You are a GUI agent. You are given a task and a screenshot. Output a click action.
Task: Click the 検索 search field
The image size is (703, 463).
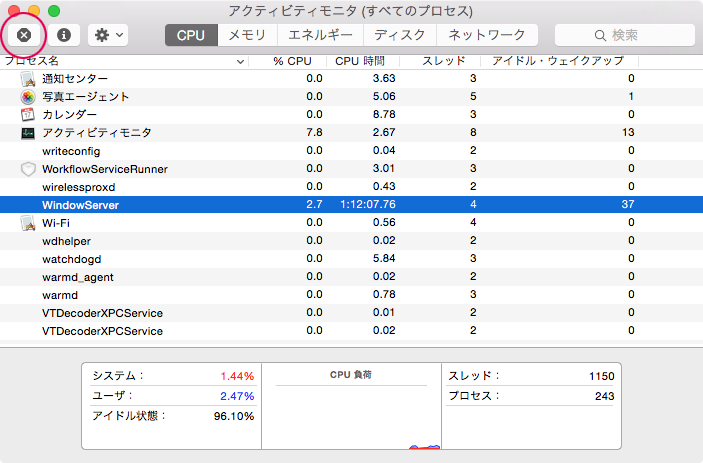625,35
